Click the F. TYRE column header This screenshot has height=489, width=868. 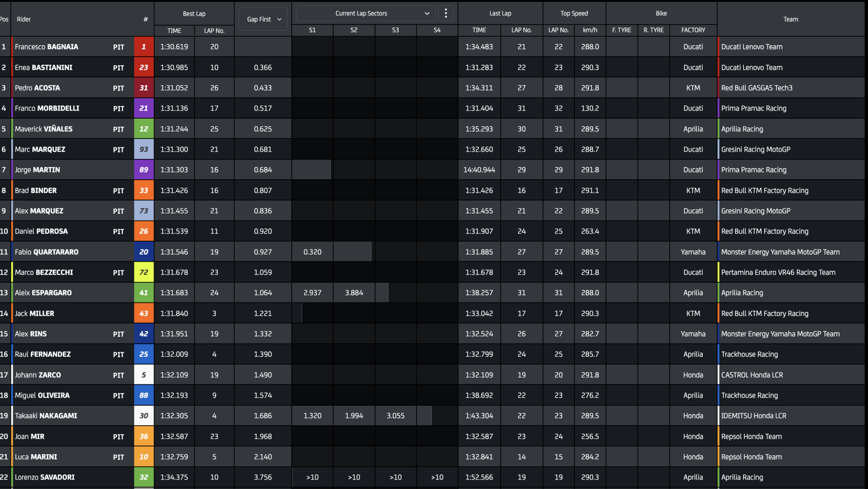click(x=622, y=30)
